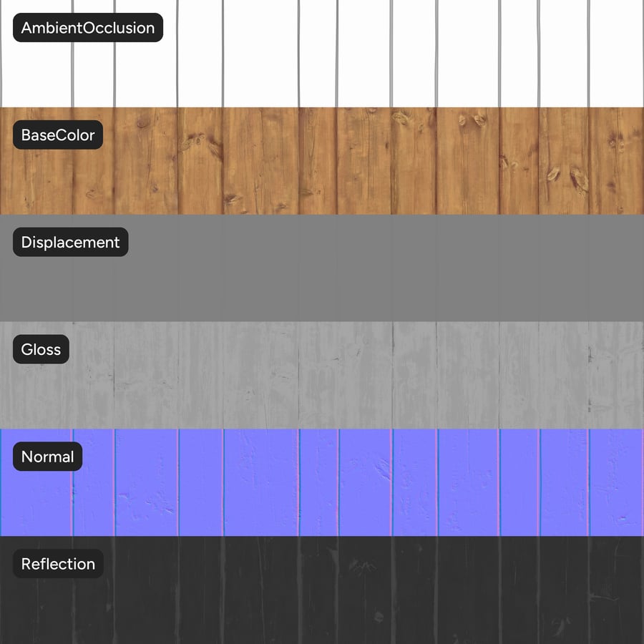
Task: Click the leftmost plank in BaseColor texture
Action: point(36,179)
